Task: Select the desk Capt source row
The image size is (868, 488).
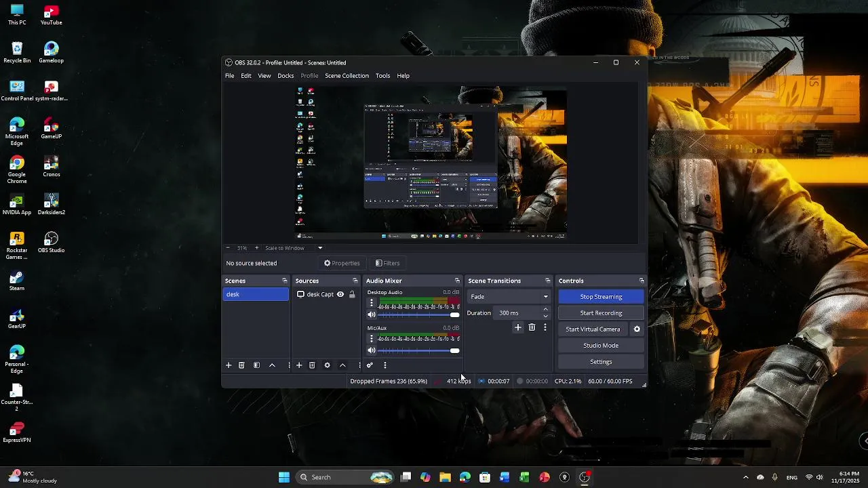Action: (x=326, y=294)
